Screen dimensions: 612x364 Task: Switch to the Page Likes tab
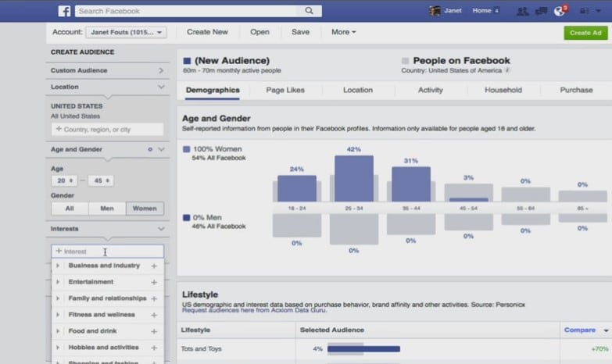click(x=285, y=90)
